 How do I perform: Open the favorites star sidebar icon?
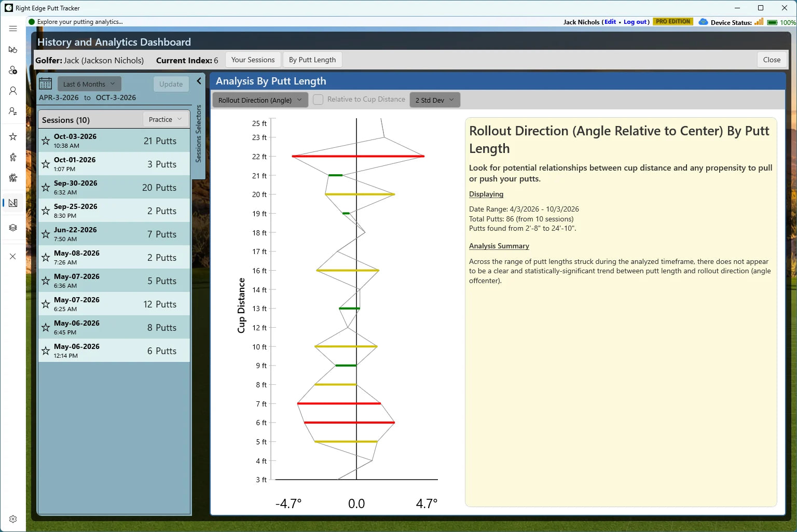tap(13, 136)
